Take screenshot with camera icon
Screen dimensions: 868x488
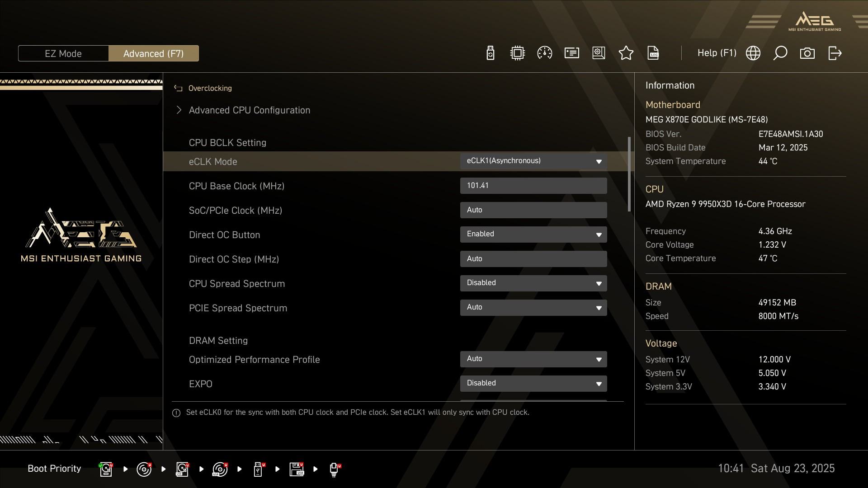[x=807, y=53]
